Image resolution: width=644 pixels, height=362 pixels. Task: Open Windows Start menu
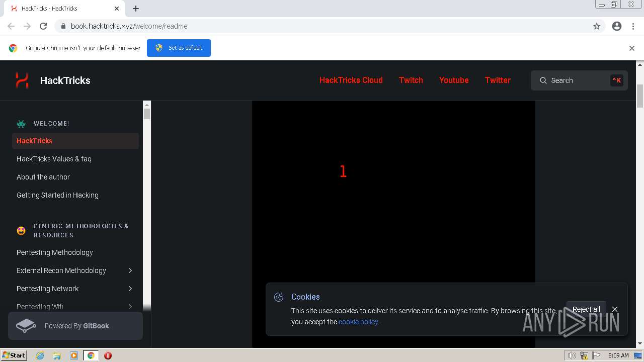coord(14,355)
